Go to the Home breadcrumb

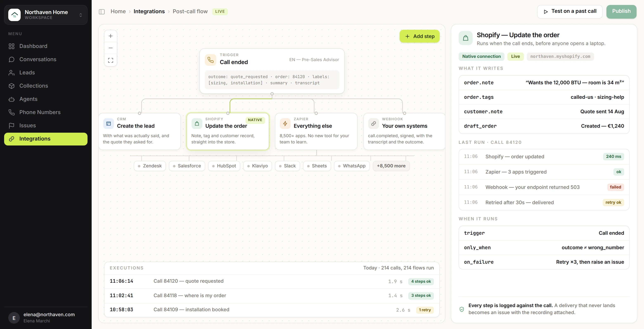point(118,12)
